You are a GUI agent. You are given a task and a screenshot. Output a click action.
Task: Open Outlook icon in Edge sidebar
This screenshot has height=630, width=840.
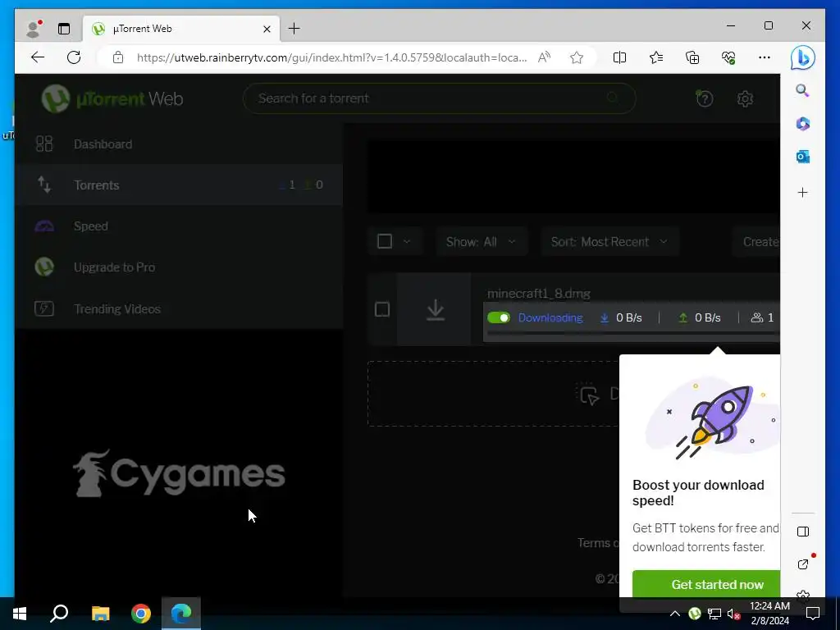click(802, 157)
